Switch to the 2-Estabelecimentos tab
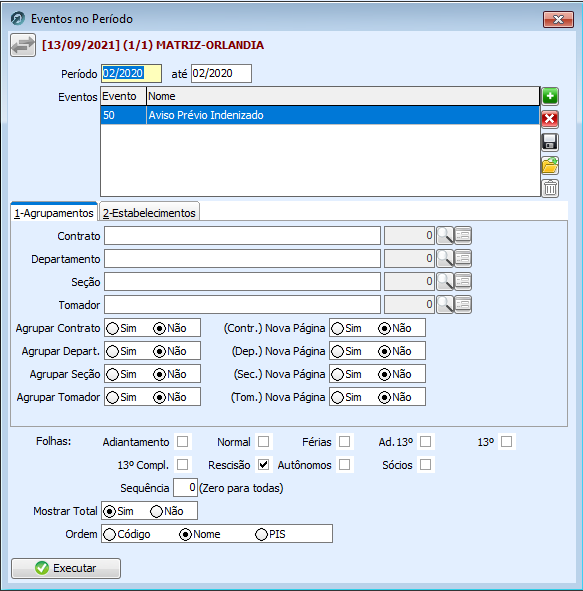583x591 pixels. (149, 213)
